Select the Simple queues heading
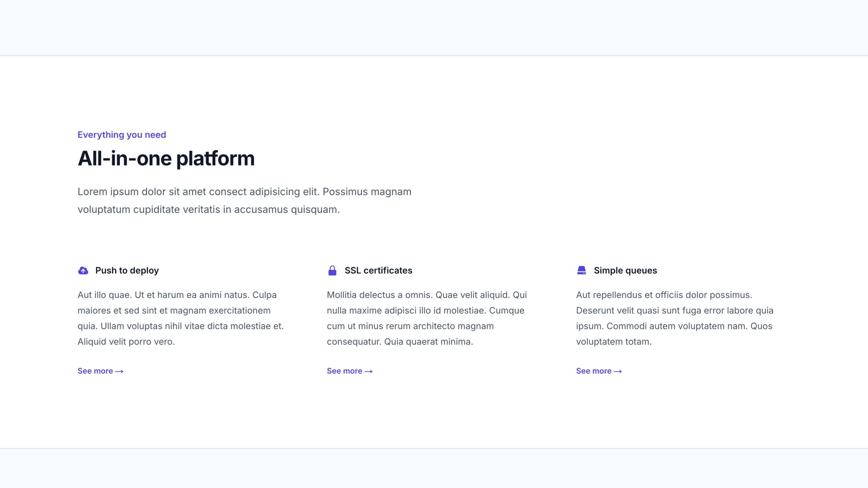The image size is (868, 488). click(625, 271)
